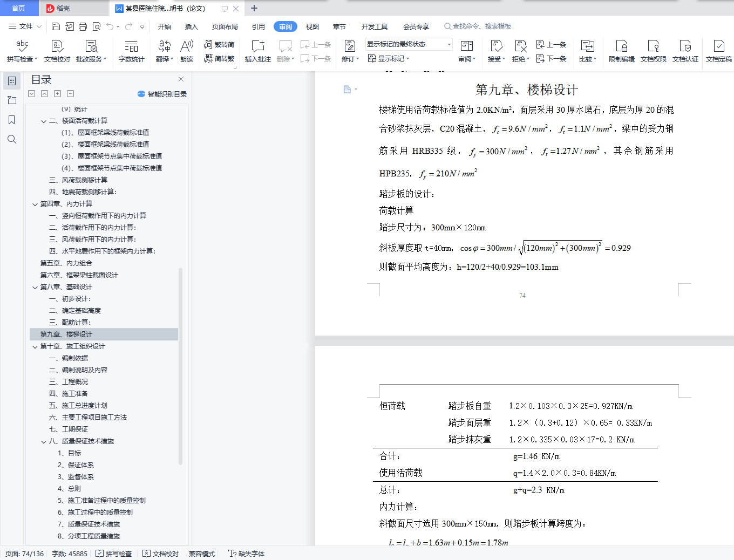This screenshot has width=734, height=560.
Task: Open the search icon in left sidebar
Action: pyautogui.click(x=12, y=139)
